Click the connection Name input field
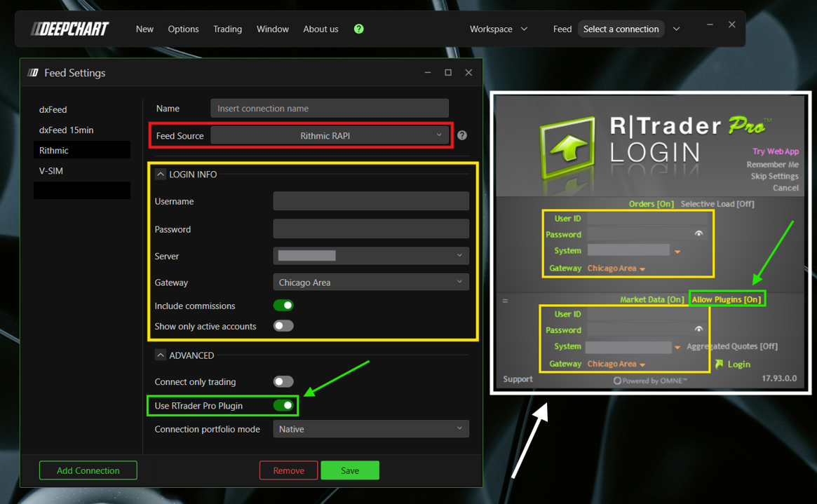 pos(330,108)
